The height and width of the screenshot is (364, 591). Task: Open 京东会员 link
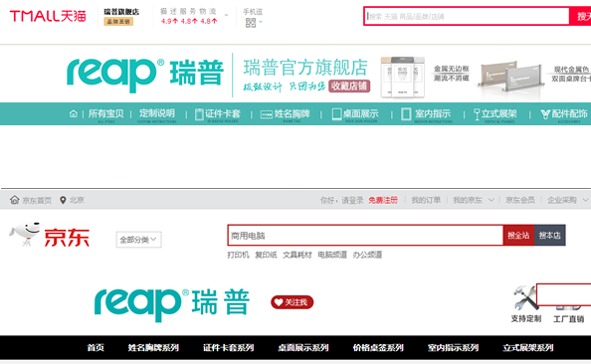520,200
